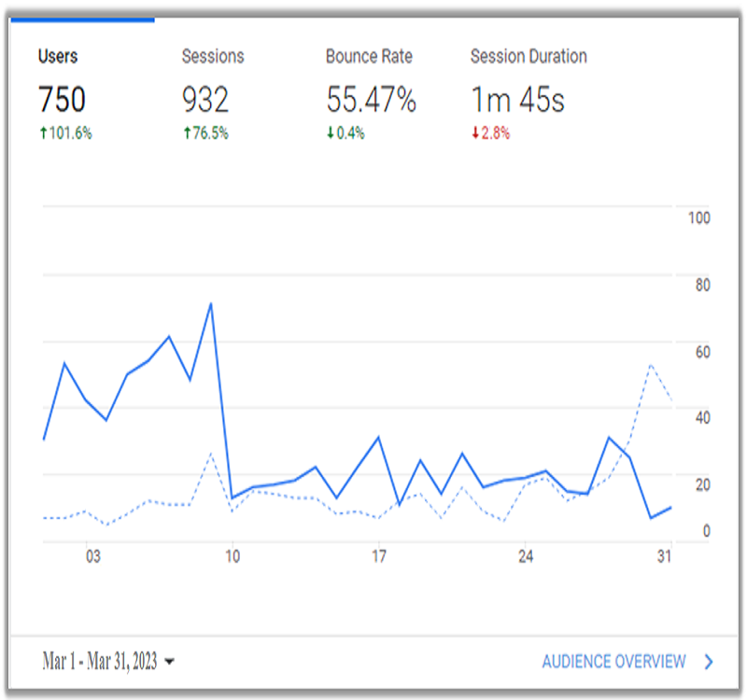Open the Bounce Rate metric tab

pos(368,56)
